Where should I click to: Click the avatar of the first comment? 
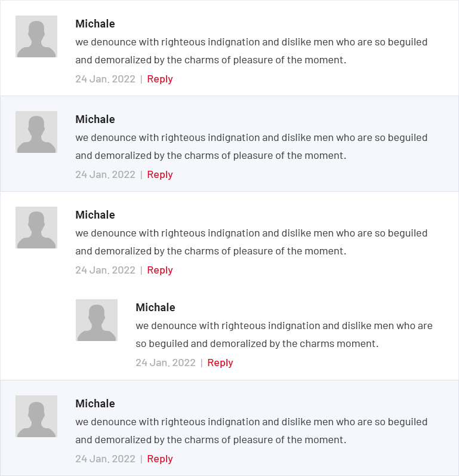coord(36,36)
